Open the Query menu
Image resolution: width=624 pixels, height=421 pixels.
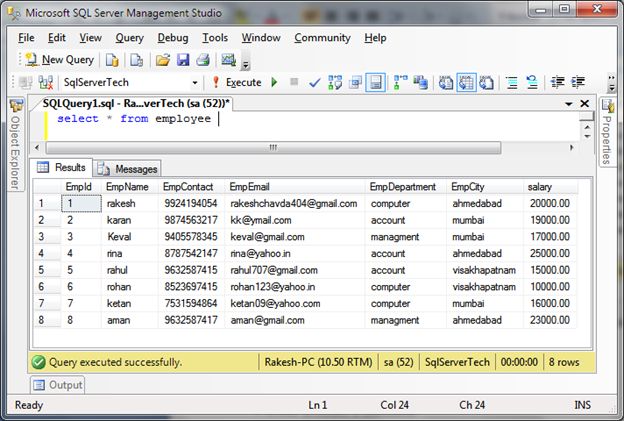(129, 38)
